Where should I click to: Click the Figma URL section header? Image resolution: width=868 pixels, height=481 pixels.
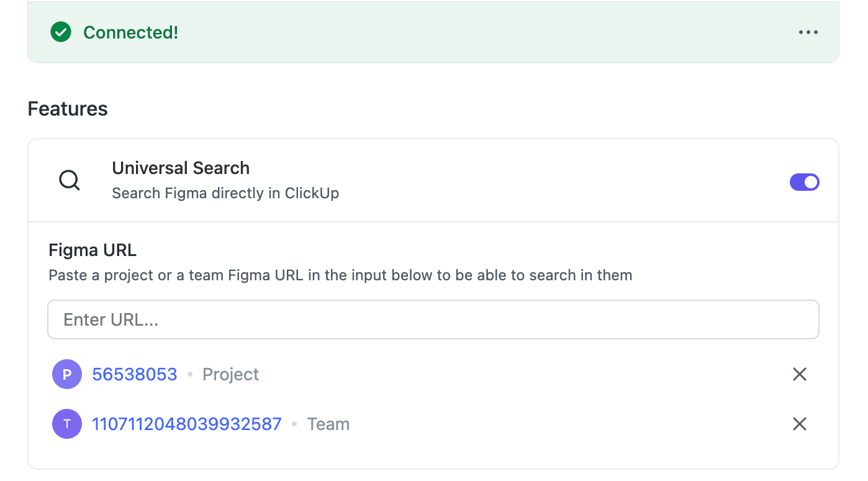click(92, 250)
